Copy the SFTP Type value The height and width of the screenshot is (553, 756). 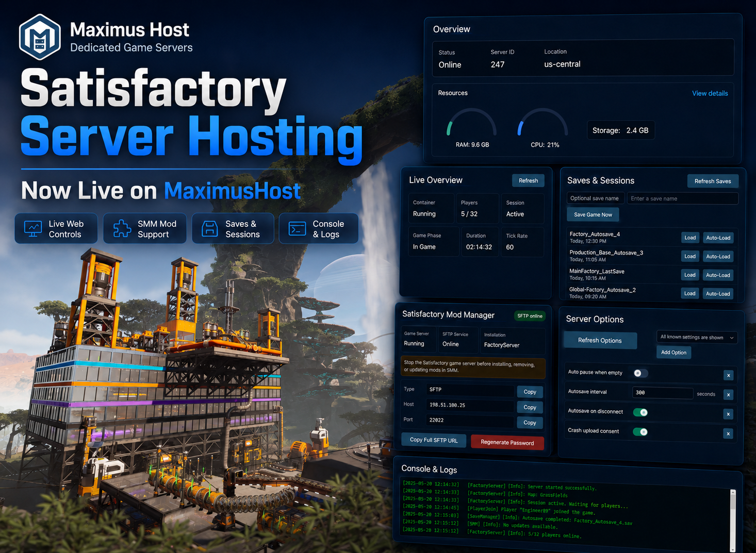click(x=530, y=392)
